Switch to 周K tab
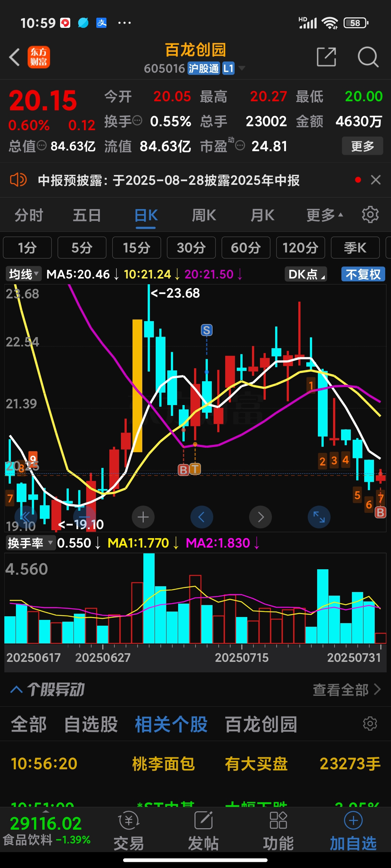391x868 pixels. (204, 215)
